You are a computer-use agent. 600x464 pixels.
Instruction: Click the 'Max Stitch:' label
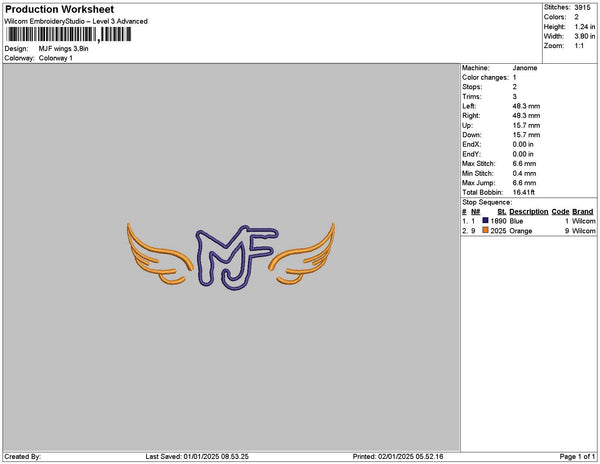tap(478, 163)
